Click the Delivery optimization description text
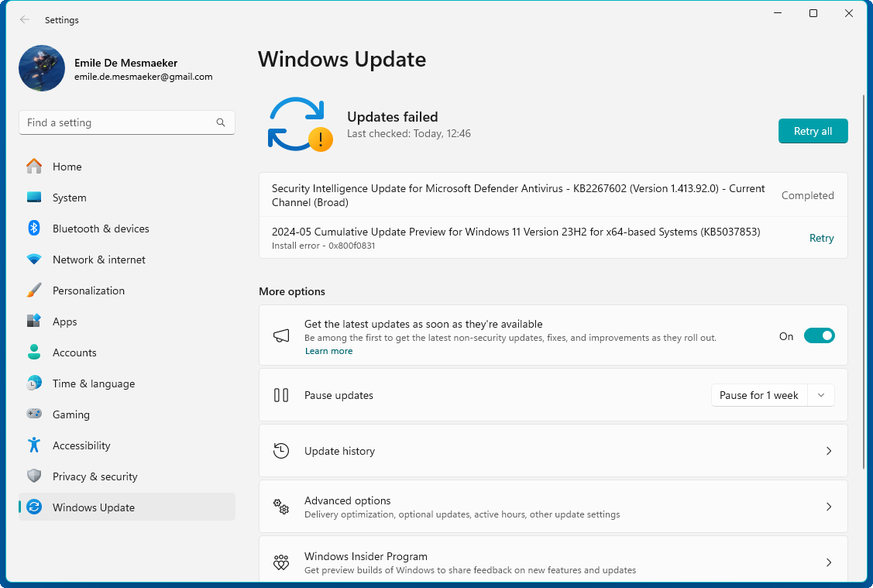Screen dimensions: 873x588 462,514
